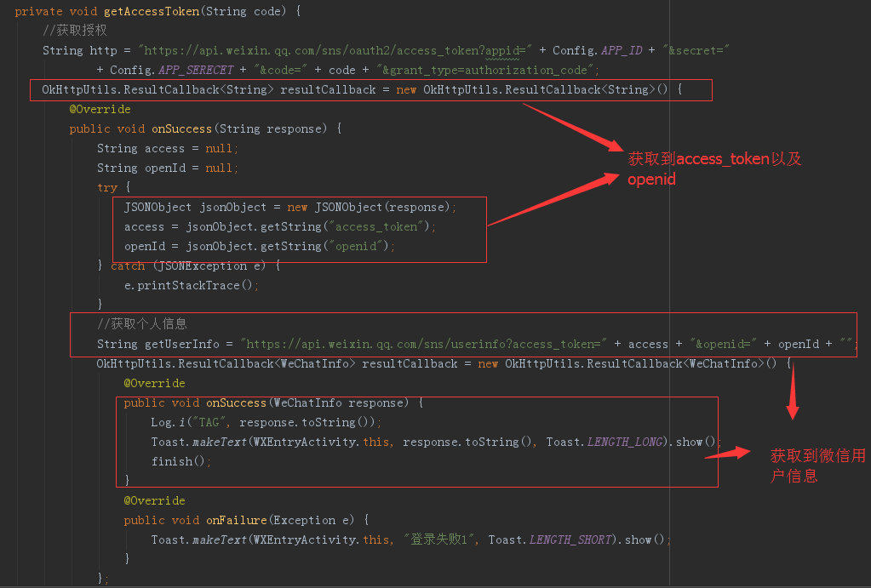Click the first @Override annotation
The width and height of the screenshot is (871, 588).
pyautogui.click(x=100, y=110)
